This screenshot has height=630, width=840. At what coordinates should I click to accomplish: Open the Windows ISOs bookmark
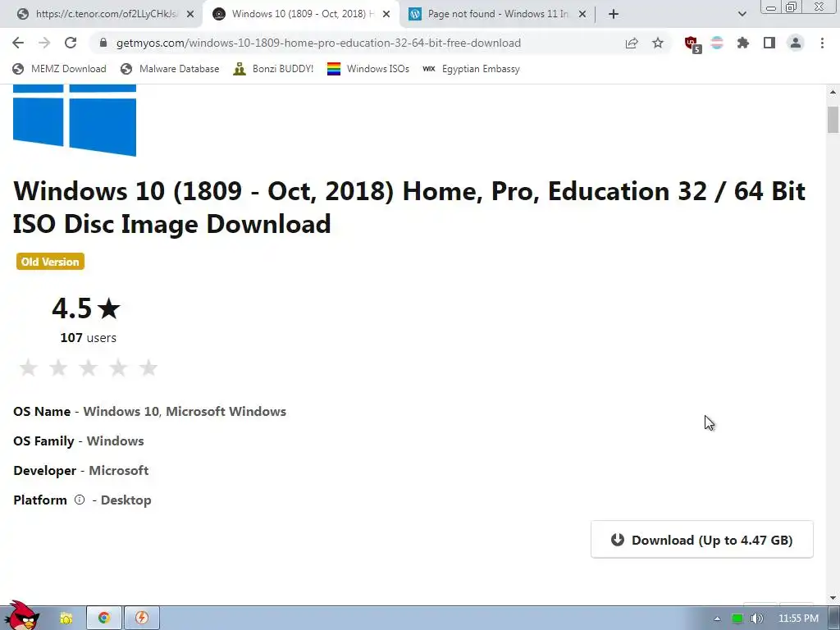pyautogui.click(x=368, y=69)
